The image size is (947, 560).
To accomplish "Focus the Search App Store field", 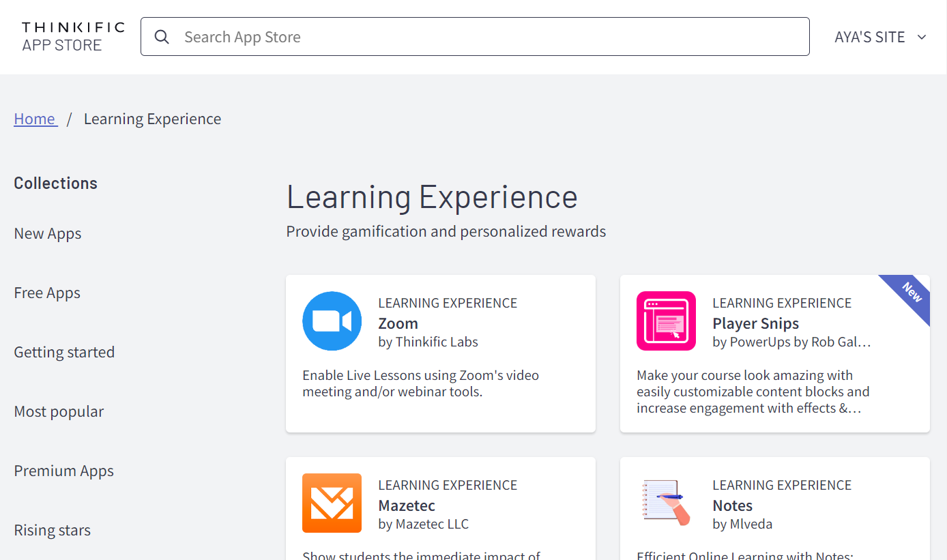I will [475, 37].
